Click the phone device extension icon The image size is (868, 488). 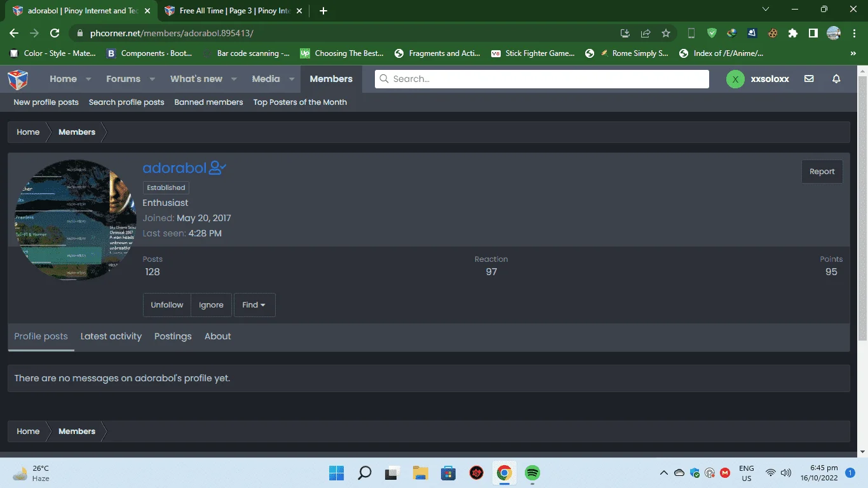(691, 33)
